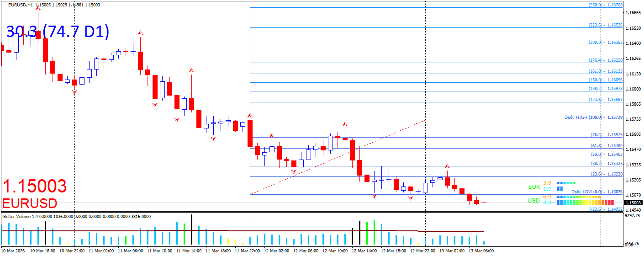Screen dimensions: 644x256
Task: Click the "(76.4) - 1.15575" Fibonacci label
Action: click(x=607, y=135)
